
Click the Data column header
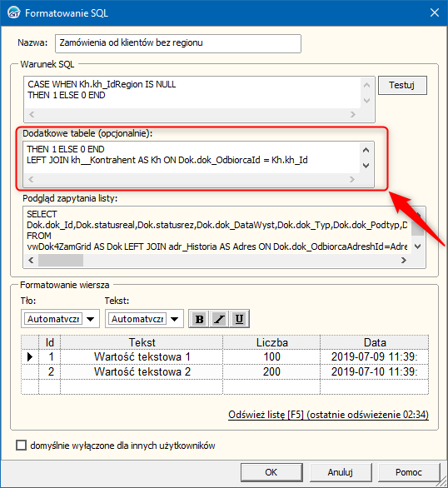click(x=374, y=342)
